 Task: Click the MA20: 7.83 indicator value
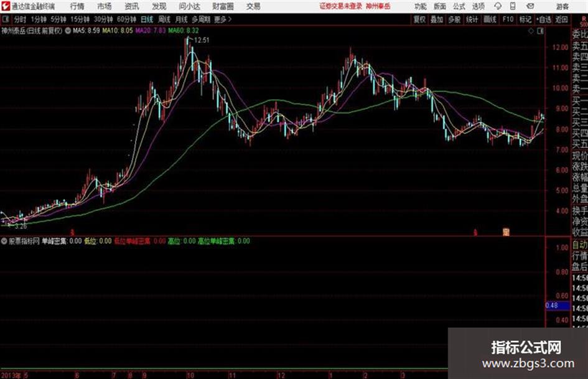point(151,30)
